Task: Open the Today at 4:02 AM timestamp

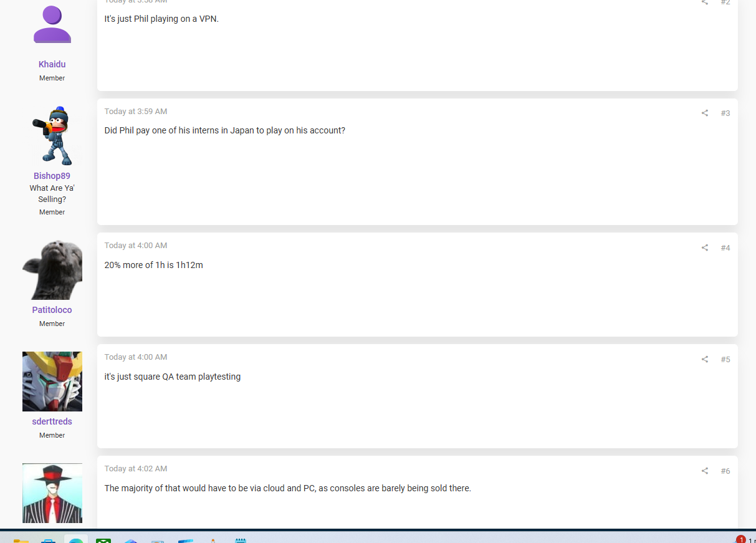Action: [136, 469]
